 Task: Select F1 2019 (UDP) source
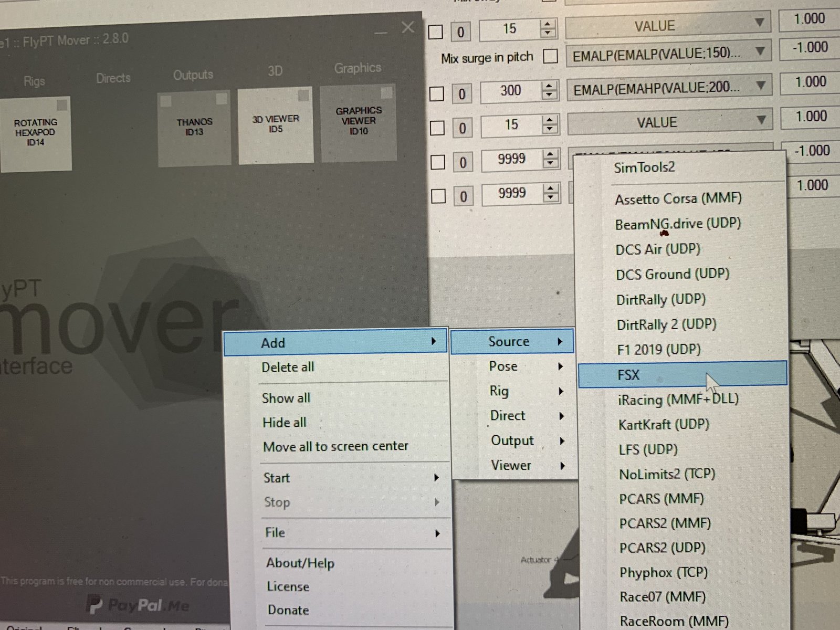(x=659, y=349)
